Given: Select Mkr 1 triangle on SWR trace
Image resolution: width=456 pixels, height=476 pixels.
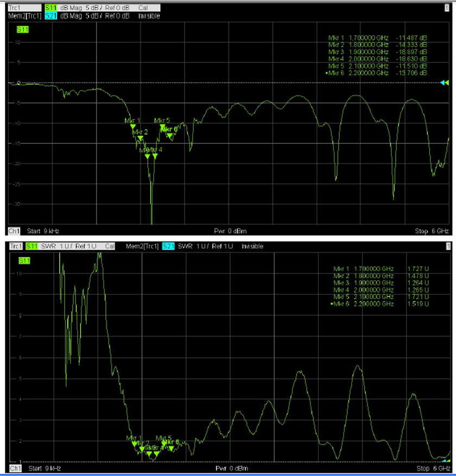Looking at the screenshot, I should (x=135, y=444).
